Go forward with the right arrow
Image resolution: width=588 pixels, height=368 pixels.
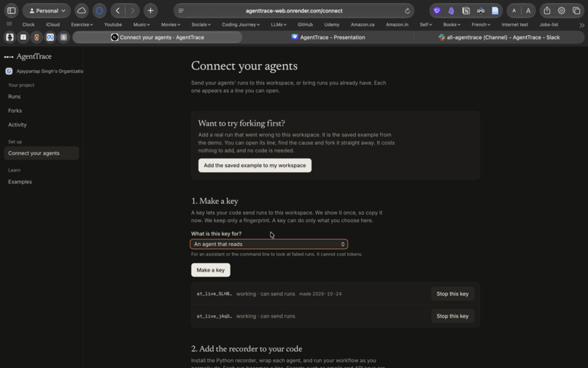pos(132,10)
